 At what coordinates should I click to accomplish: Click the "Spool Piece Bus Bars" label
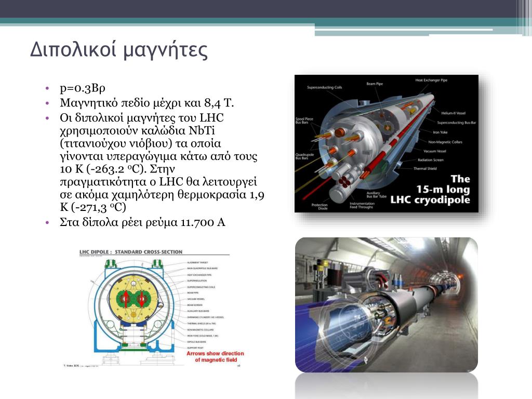click(304, 121)
